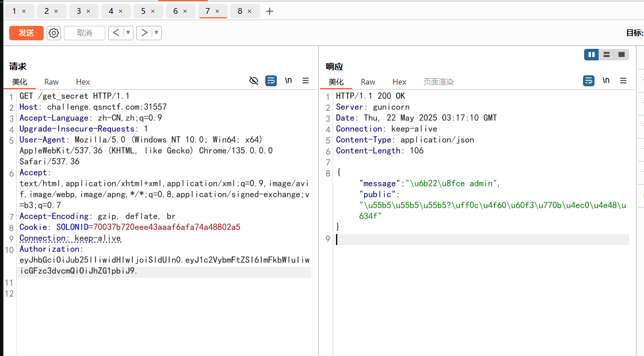Toggle word wrap in the request panel
The height and width of the screenshot is (356, 644).
click(271, 81)
